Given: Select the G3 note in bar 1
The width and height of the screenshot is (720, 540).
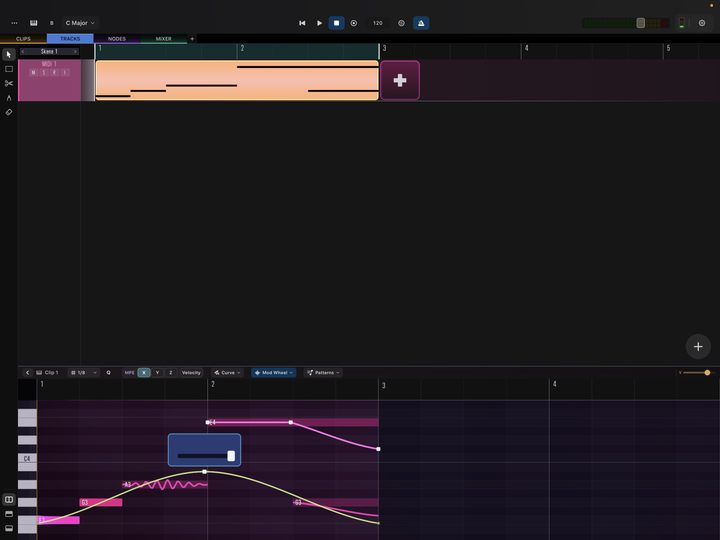Looking at the screenshot, I should click(x=101, y=502).
